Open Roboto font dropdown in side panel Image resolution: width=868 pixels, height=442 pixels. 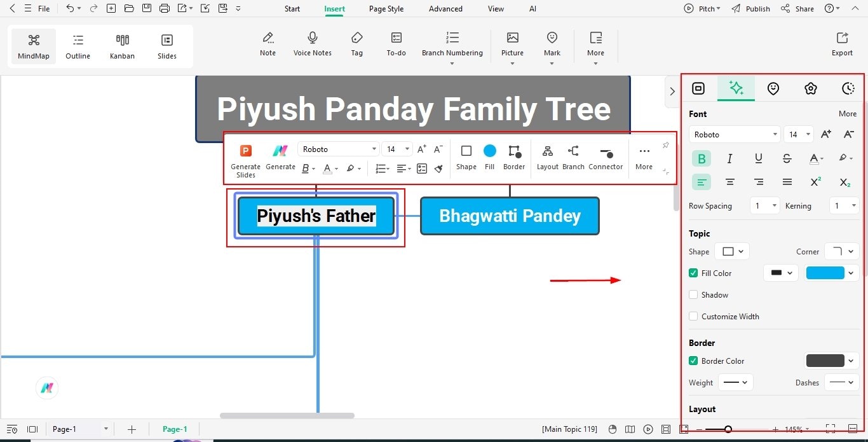(x=735, y=134)
